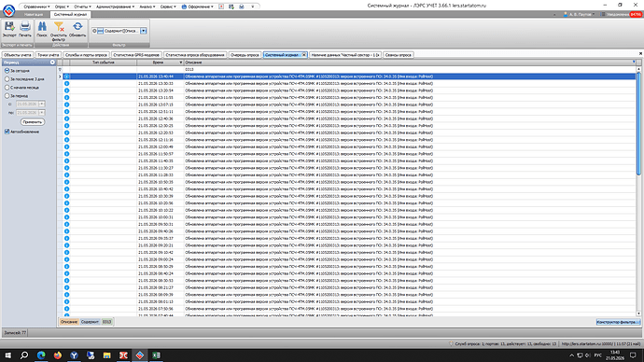Click the info icon on the 10:00:31 row

click(66, 217)
